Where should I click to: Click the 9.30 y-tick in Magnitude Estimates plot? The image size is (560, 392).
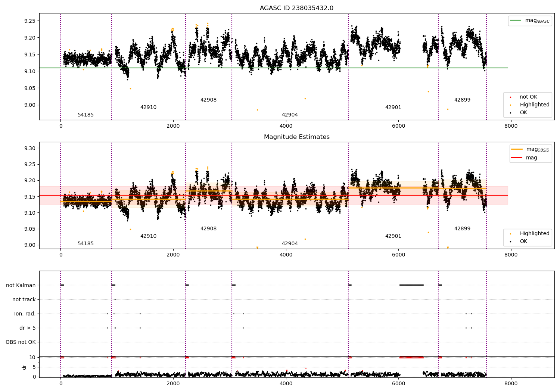(x=30, y=149)
